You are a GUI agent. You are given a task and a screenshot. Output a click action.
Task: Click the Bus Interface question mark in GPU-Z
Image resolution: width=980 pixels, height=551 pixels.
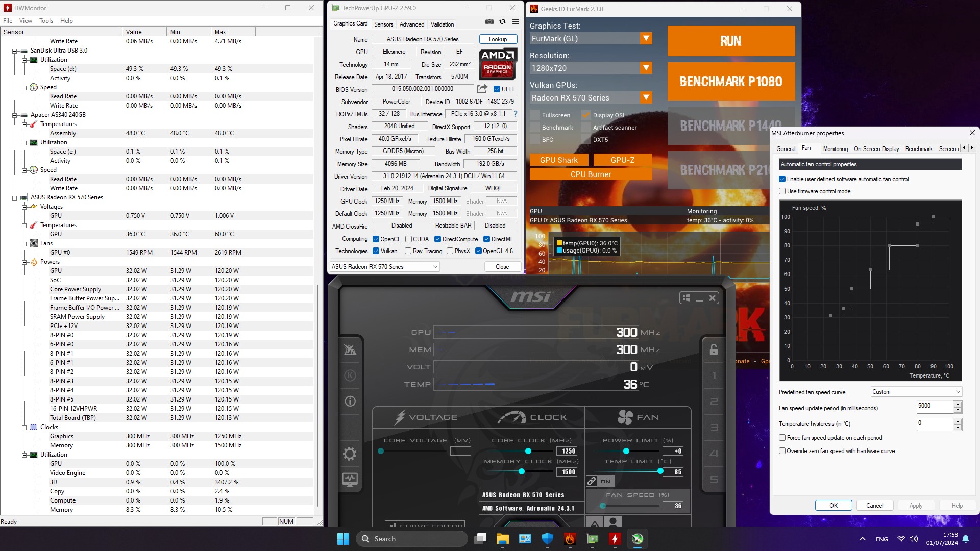coord(515,114)
